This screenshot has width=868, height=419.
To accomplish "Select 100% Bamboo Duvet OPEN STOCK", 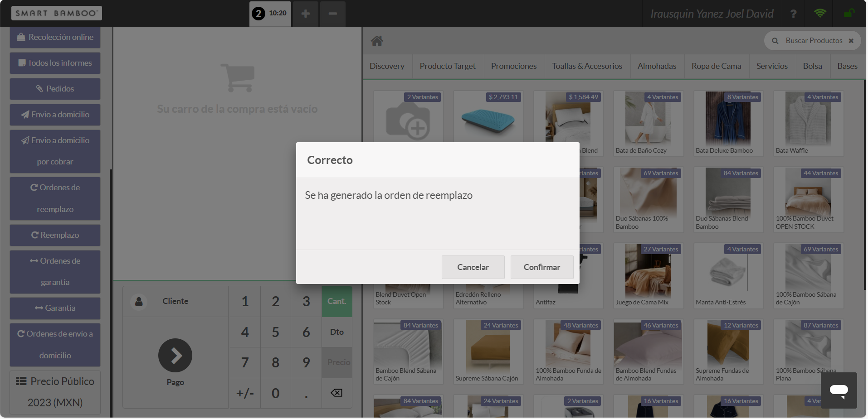I will (809, 200).
